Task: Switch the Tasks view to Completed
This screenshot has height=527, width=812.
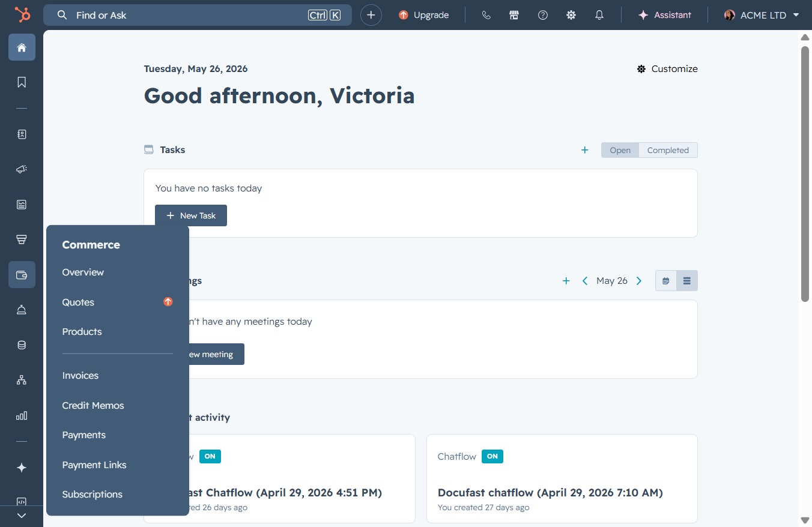Action: 668,150
